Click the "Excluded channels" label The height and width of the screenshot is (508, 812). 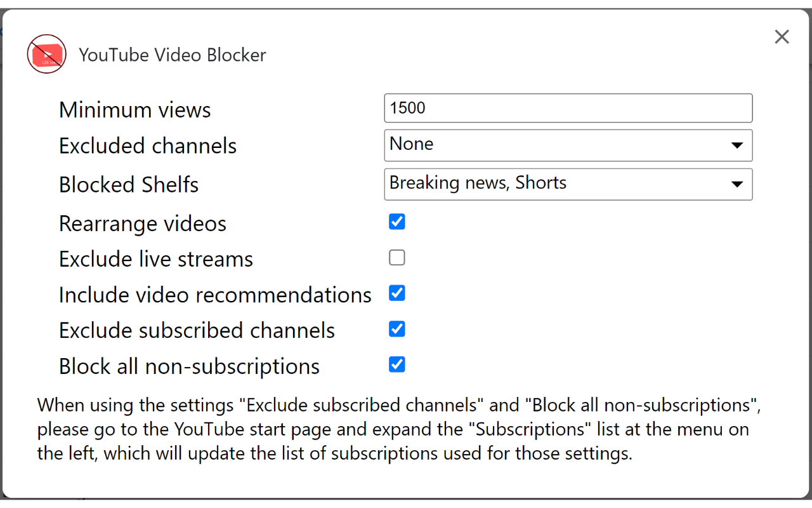click(x=148, y=146)
